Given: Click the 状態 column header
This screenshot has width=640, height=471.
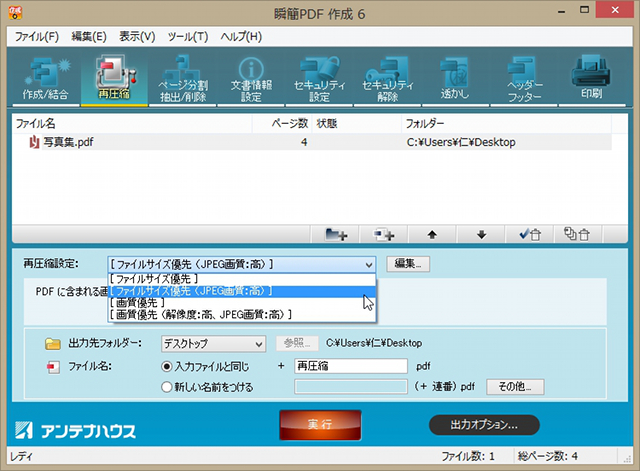Looking at the screenshot, I should pyautogui.click(x=357, y=124).
